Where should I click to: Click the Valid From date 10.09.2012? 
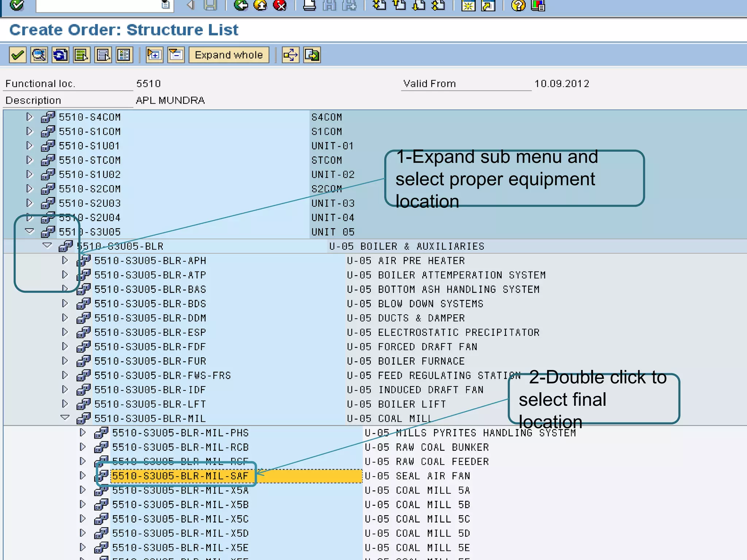point(562,84)
